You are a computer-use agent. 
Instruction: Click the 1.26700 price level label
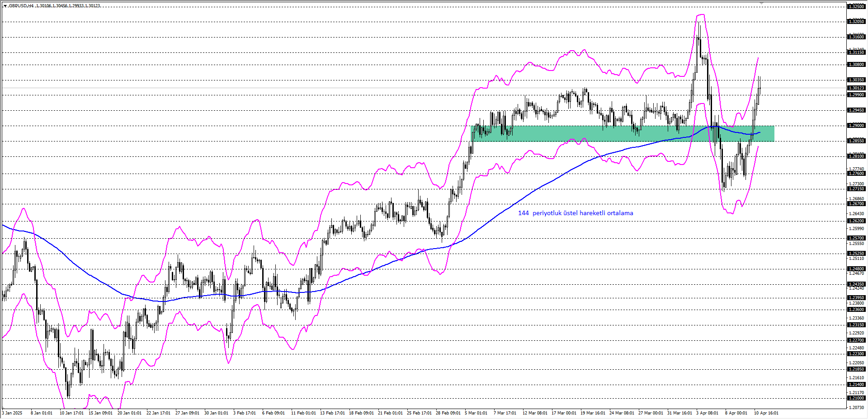856,204
